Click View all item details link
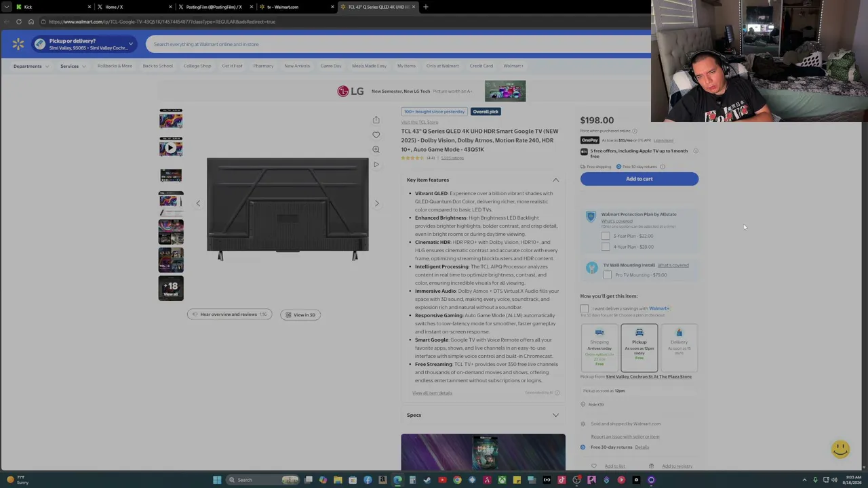Viewport: 868px width, 488px height. 432,393
